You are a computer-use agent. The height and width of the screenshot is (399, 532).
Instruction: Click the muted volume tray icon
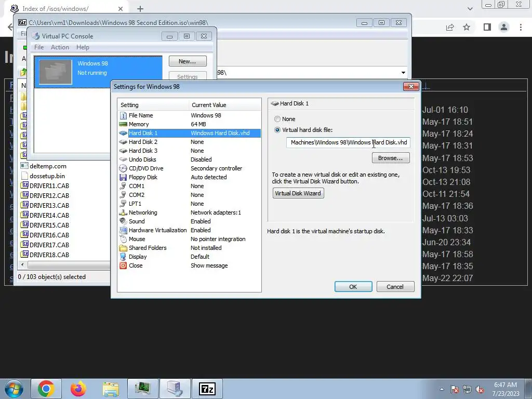pyautogui.click(x=480, y=389)
